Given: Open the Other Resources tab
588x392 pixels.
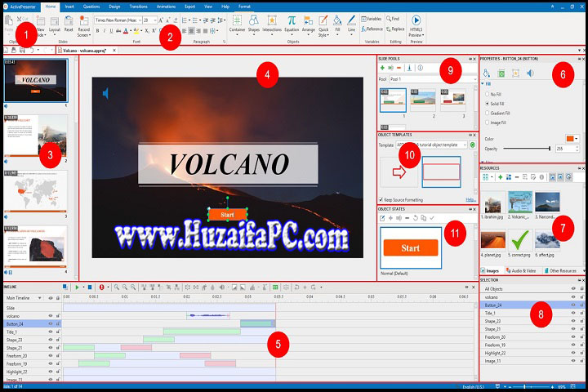Looking at the screenshot, I should 560,270.
